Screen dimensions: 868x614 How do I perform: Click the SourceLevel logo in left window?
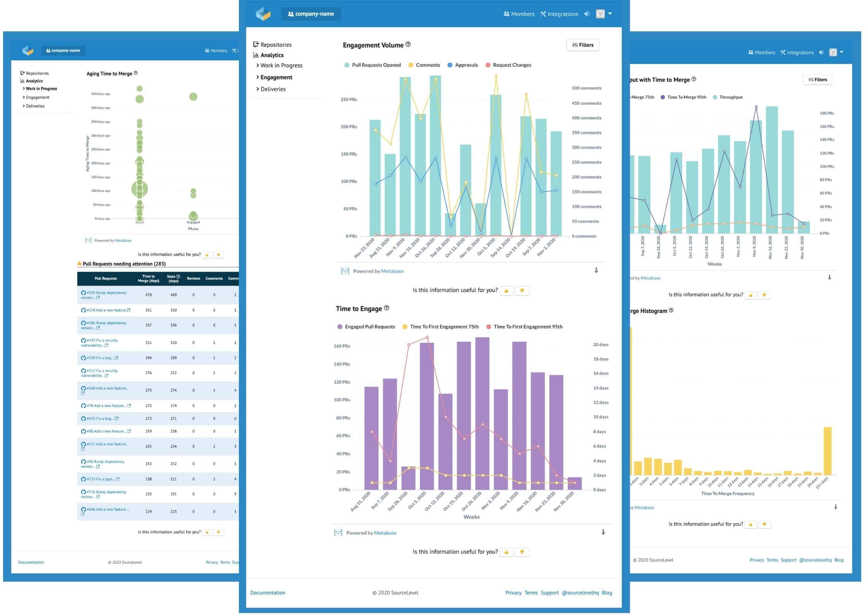[x=28, y=50]
